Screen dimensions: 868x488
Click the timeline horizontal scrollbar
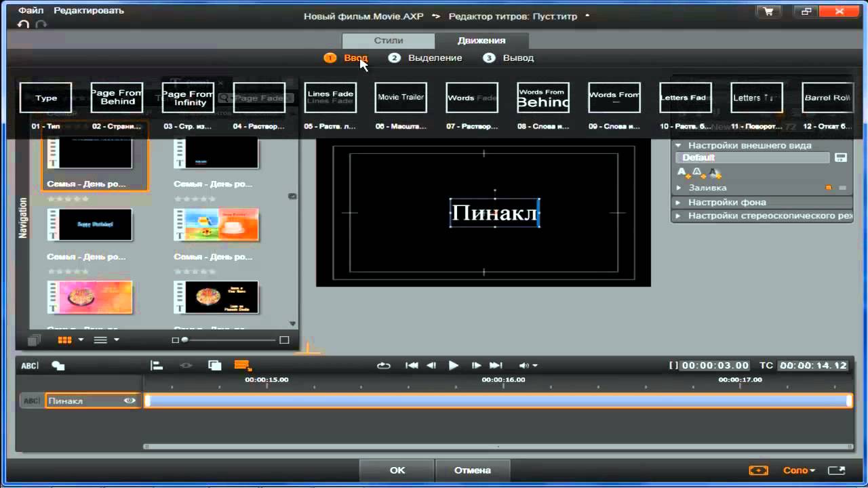(x=498, y=447)
